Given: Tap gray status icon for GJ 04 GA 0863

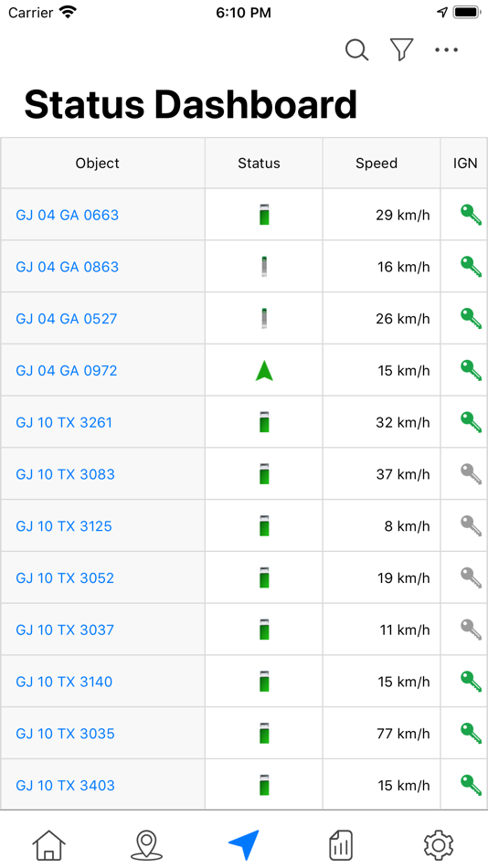Looking at the screenshot, I should click(264, 267).
